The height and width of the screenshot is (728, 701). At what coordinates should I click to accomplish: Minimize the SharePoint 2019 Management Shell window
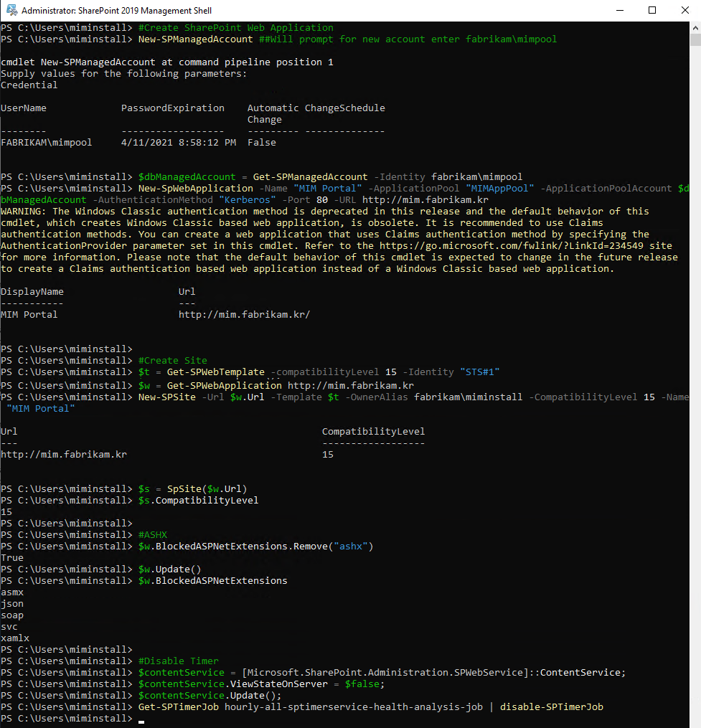(x=620, y=10)
